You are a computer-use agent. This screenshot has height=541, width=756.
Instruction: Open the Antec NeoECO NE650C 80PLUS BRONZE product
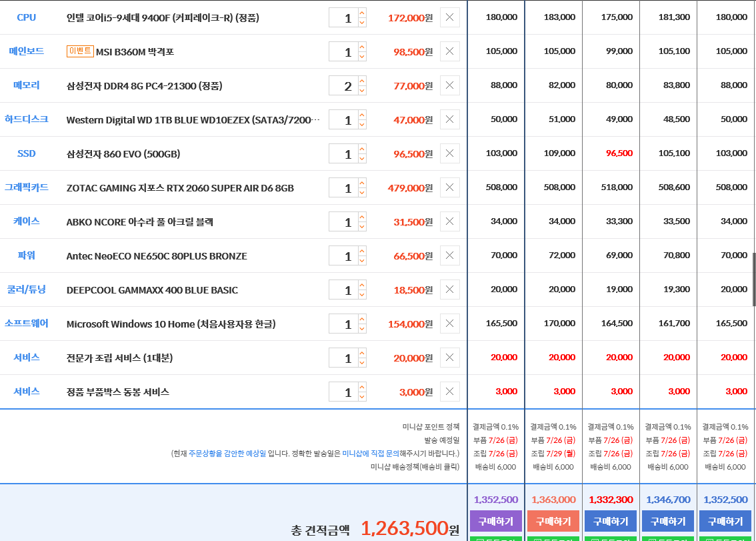point(157,256)
